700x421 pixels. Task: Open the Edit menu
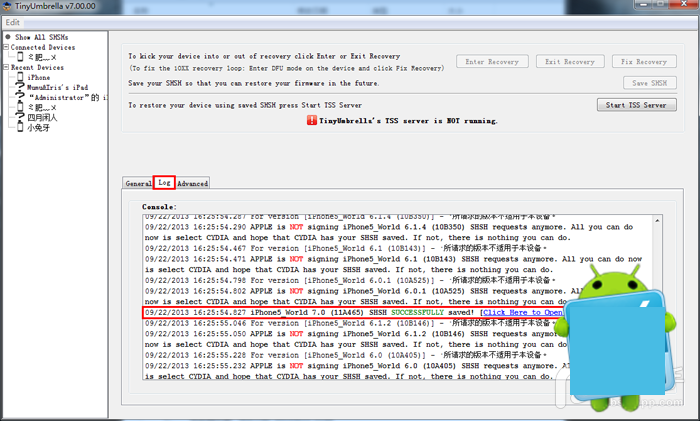[x=12, y=22]
